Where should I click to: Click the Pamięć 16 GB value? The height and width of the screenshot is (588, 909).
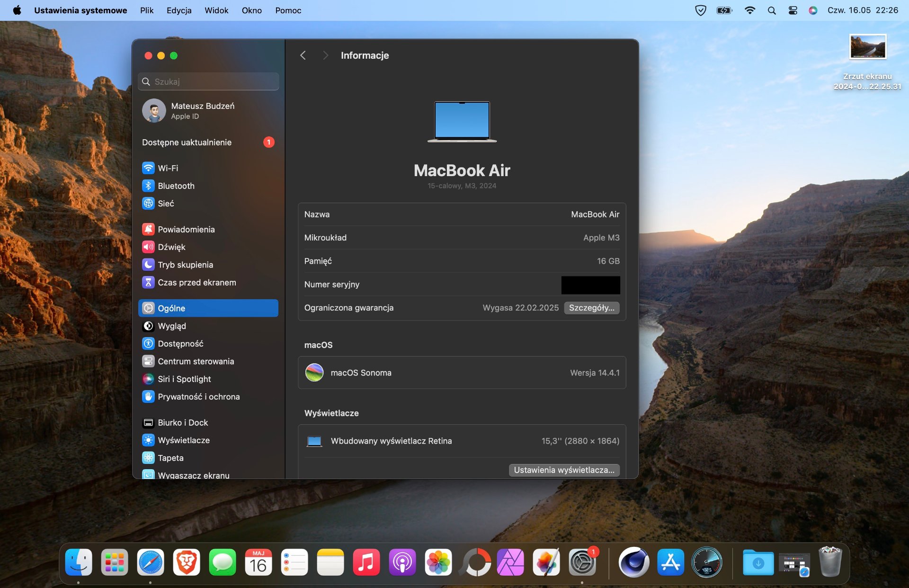pyautogui.click(x=608, y=261)
